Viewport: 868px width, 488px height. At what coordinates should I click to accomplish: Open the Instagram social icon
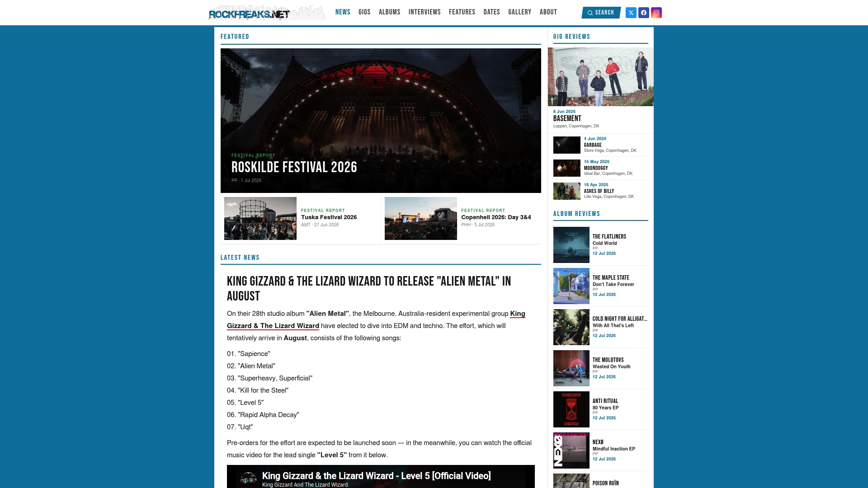pyautogui.click(x=656, y=13)
